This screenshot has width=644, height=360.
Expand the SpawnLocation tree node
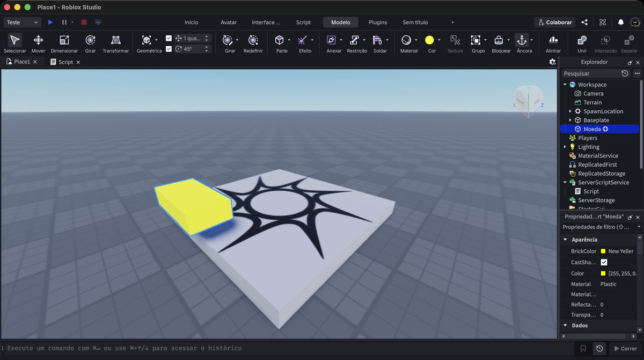[570, 111]
